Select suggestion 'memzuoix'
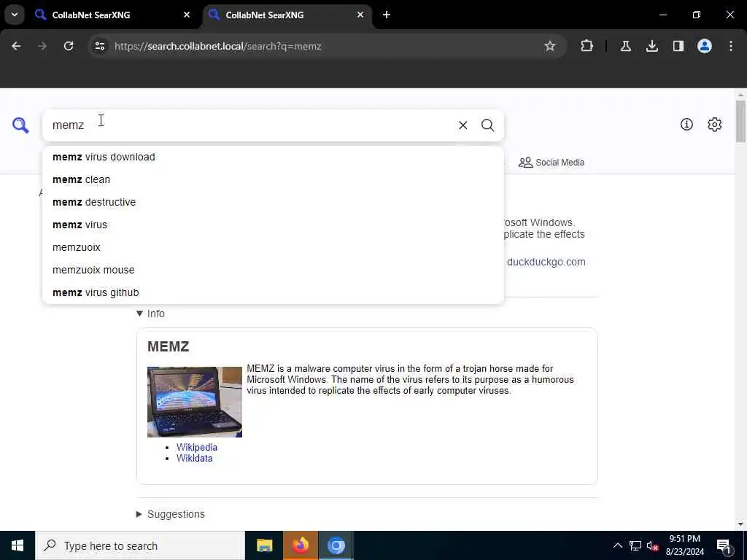Viewport: 747px width, 560px height. pos(273,248)
